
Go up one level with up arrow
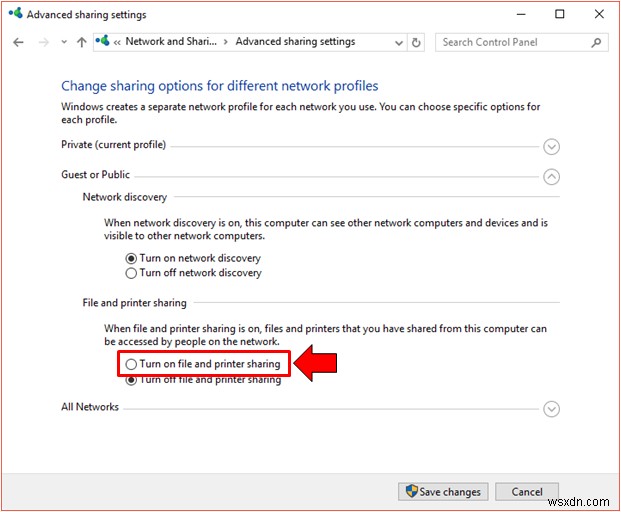[82, 42]
